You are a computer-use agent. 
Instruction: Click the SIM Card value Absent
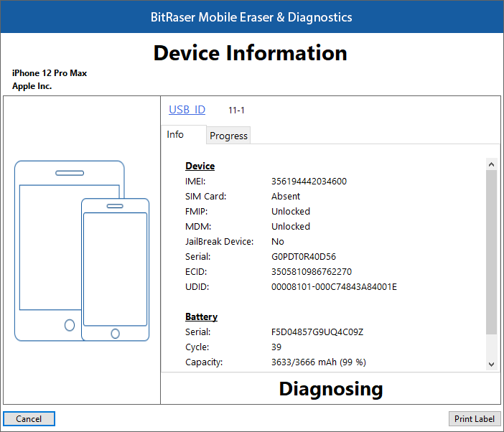coord(286,196)
